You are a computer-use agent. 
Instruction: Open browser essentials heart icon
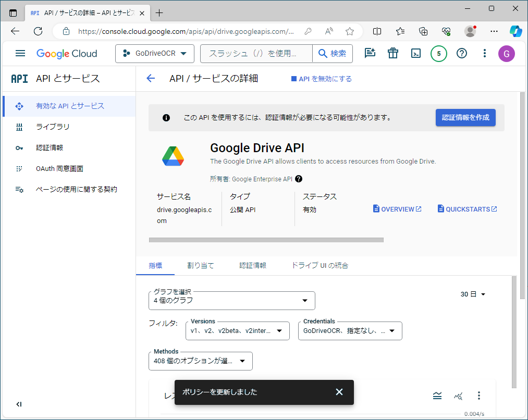446,31
